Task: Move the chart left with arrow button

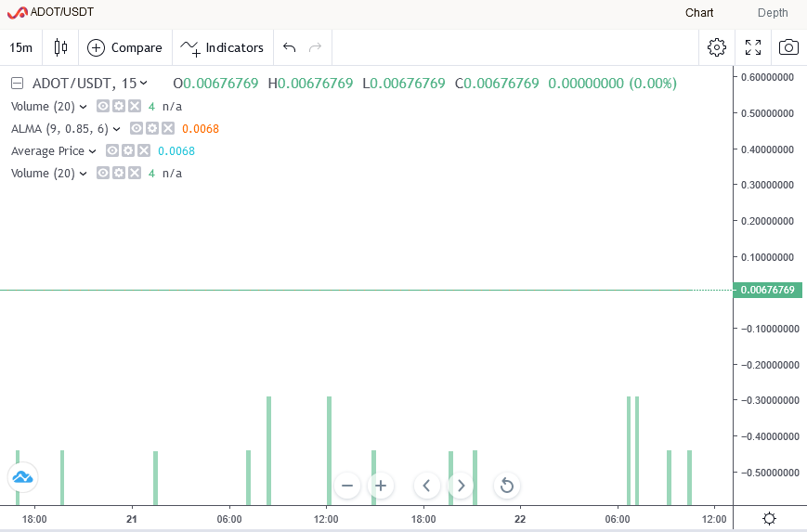Action: point(426,486)
